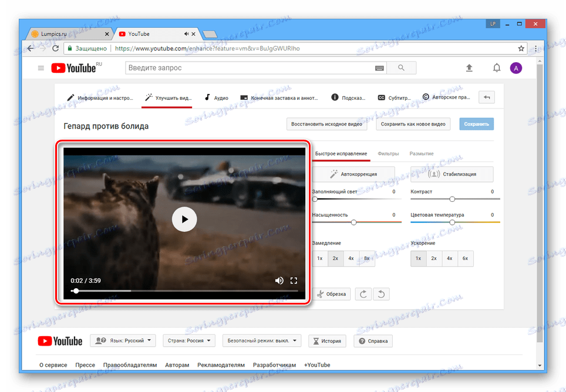Click the search magnifier button
This screenshot has height=392, width=566.
pyautogui.click(x=401, y=68)
